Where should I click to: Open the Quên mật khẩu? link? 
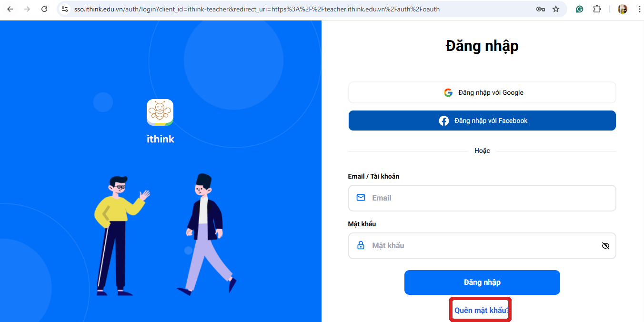tap(481, 310)
